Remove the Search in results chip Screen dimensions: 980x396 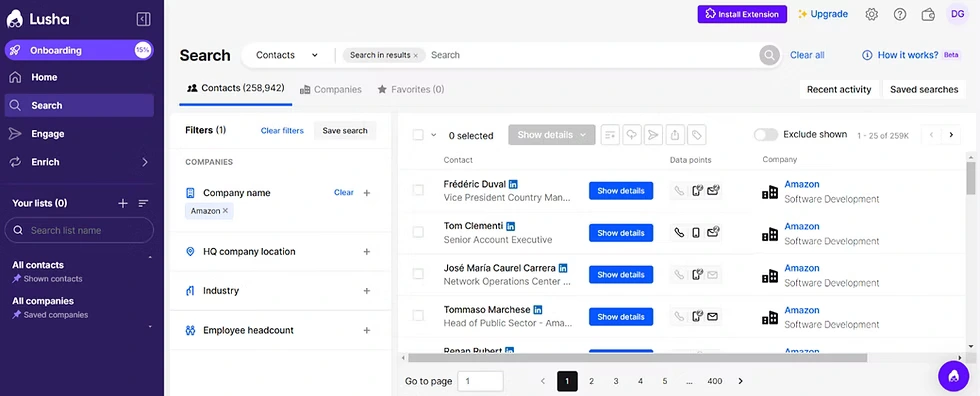click(x=415, y=56)
